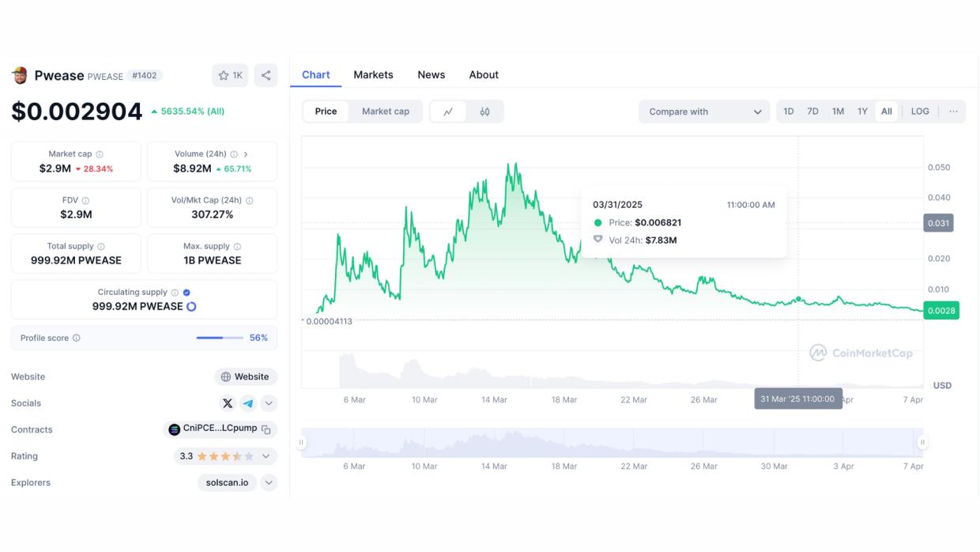The width and height of the screenshot is (980, 552).
Task: Set chart range to All
Action: click(887, 112)
